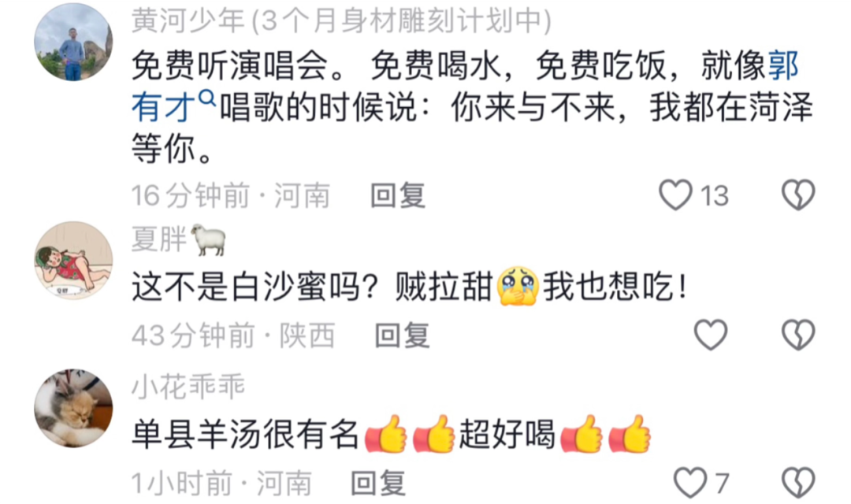
Task: Open 小花乖乖's cat avatar
Action: click(74, 409)
